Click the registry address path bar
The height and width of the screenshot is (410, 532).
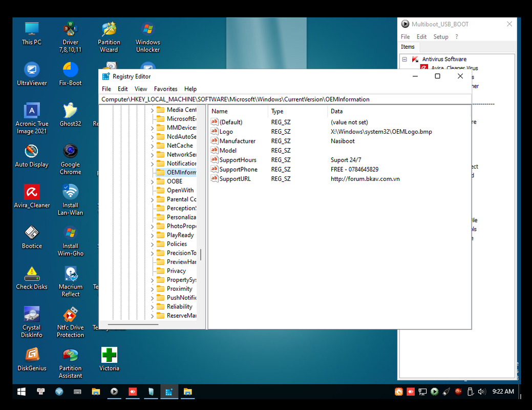click(x=285, y=99)
